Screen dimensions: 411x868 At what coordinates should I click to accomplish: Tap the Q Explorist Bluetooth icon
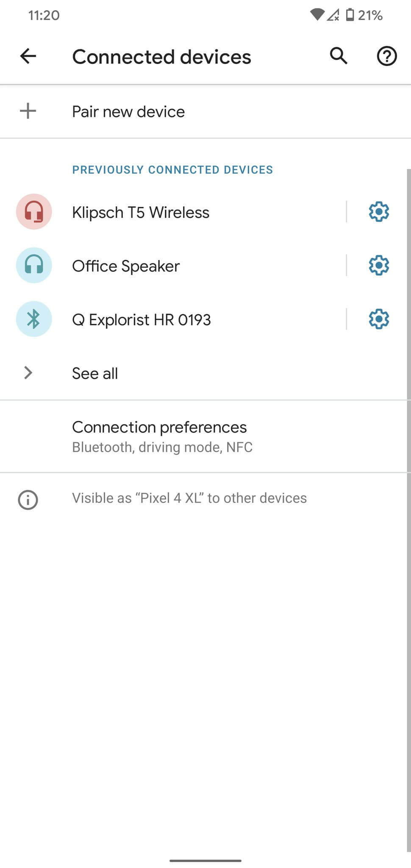[x=34, y=319]
